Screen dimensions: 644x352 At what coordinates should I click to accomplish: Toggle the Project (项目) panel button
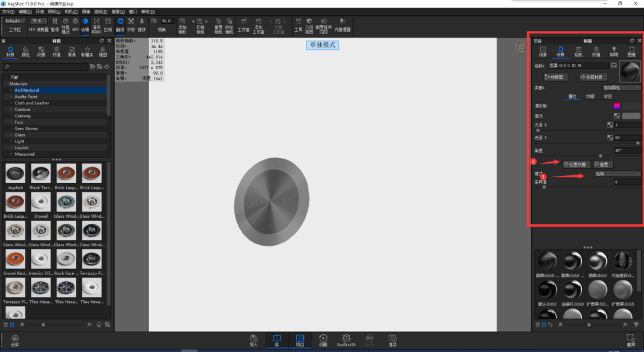300,341
